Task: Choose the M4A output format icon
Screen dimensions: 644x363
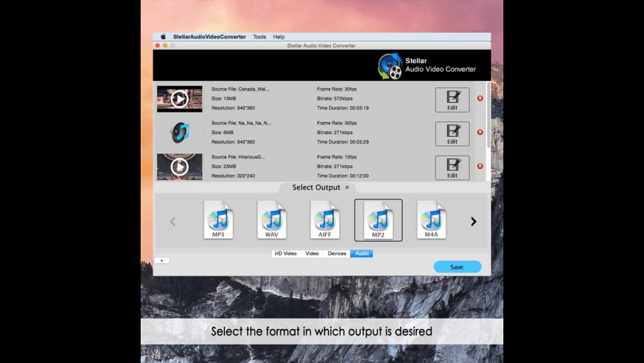Action: pos(432,220)
